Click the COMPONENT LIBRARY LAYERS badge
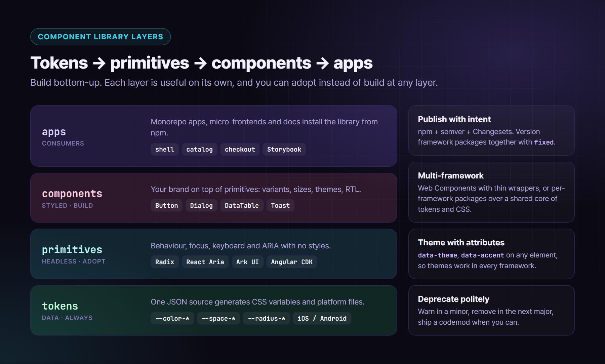Viewport: 605px width, 364px height. (100, 37)
